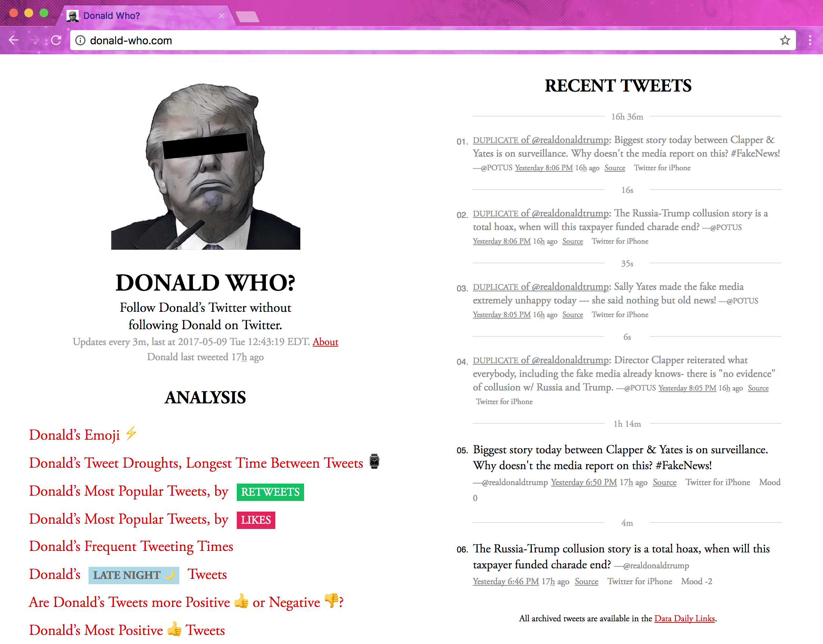Image resolution: width=823 pixels, height=644 pixels.
Task: Reload the donald-who.com page
Action: coord(56,40)
